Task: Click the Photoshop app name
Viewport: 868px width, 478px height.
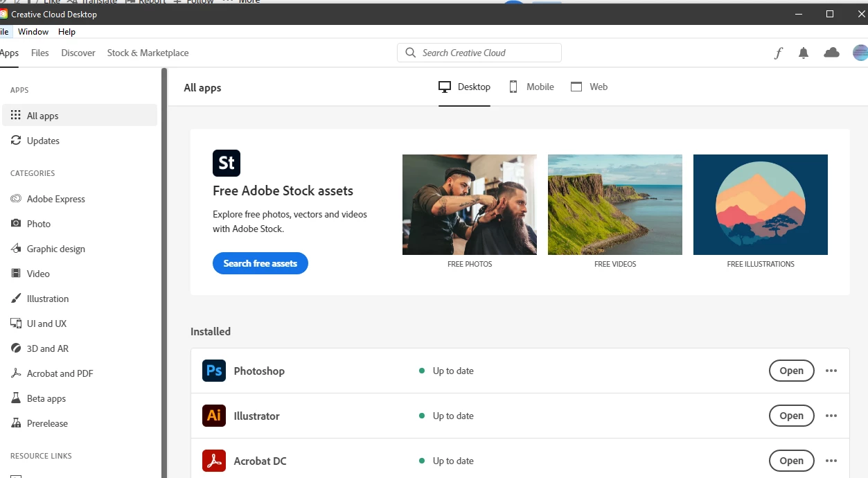Action: point(259,371)
